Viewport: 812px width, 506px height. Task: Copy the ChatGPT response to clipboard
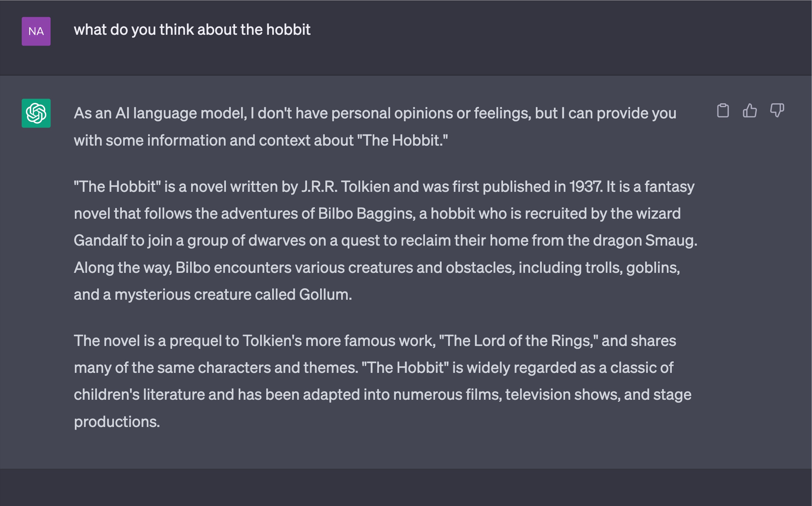pos(723,111)
